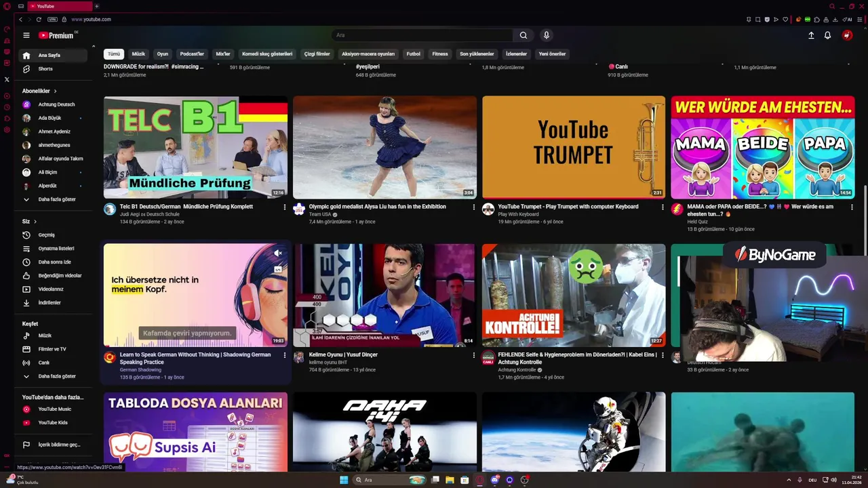Open İndirilenler in the sidebar
Viewport: 868px width, 488px height.
tap(54, 302)
